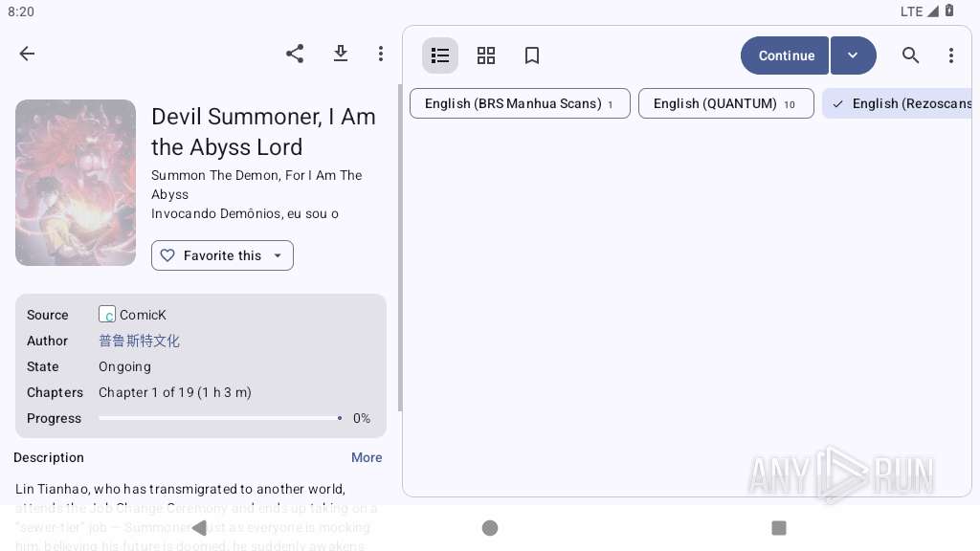Click the reading progress bar
980x551 pixels.
click(220, 418)
